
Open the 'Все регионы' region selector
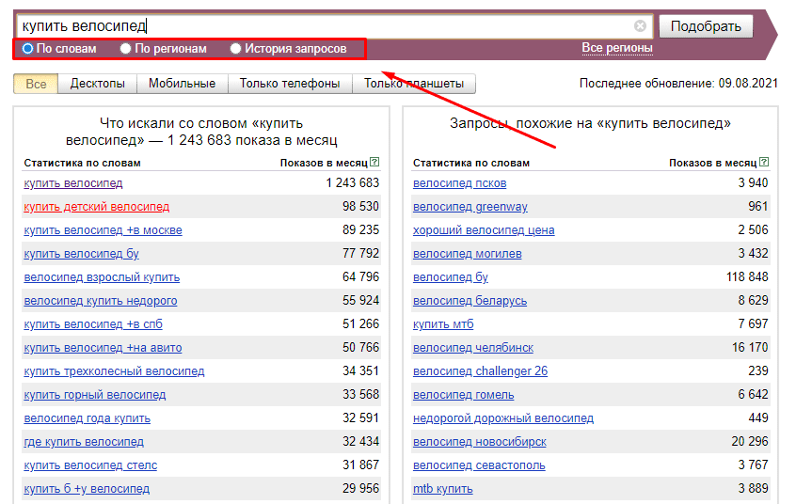click(x=616, y=48)
